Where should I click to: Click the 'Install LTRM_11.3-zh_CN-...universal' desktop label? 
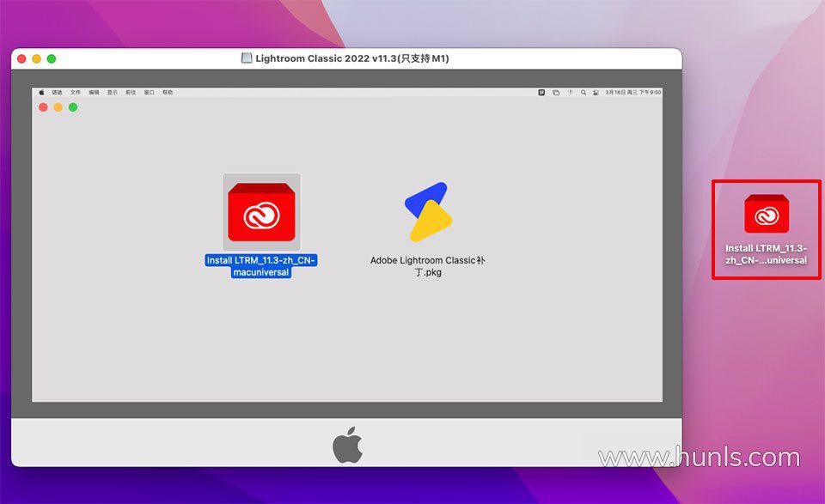(766, 254)
